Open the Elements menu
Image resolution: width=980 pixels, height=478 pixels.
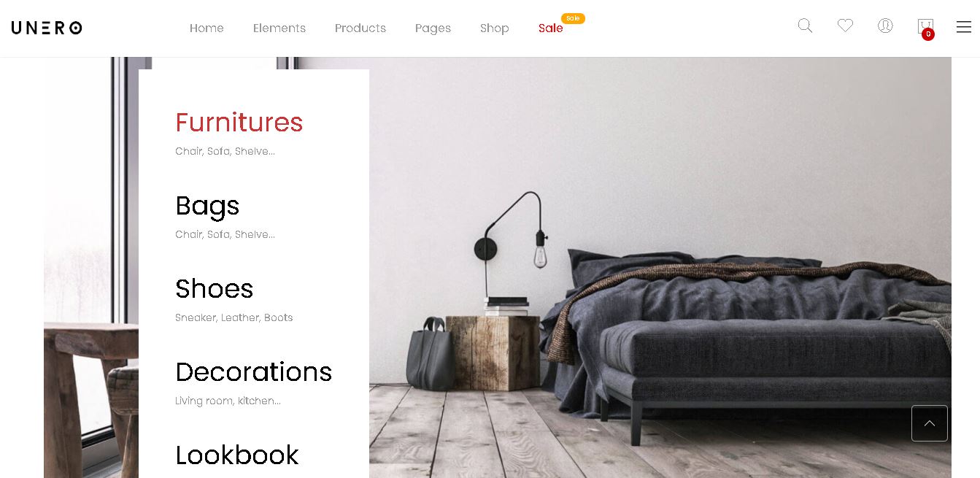coord(279,28)
